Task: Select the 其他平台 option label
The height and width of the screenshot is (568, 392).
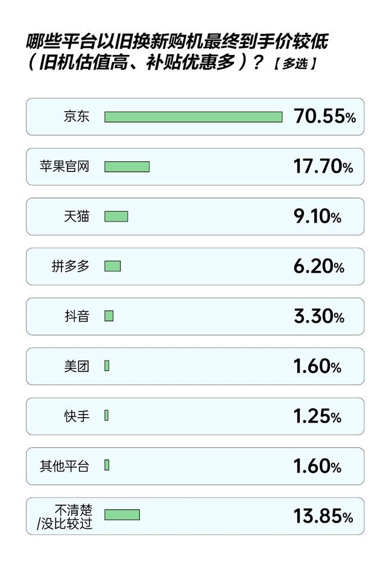Action: click(65, 465)
